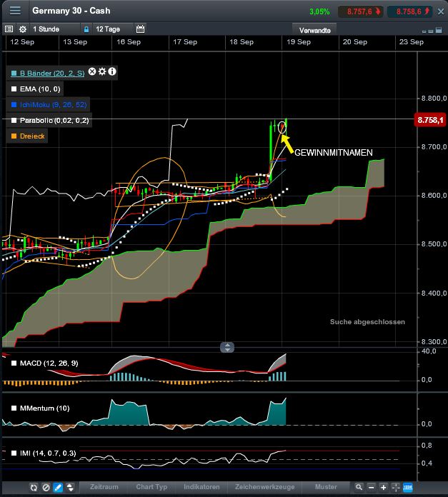Close the Germany 30 chart window
The image size is (448, 497).
tap(441, 11)
